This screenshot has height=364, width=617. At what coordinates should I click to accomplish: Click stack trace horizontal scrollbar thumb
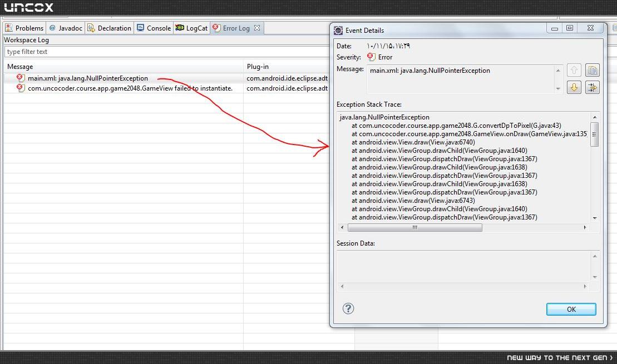click(414, 227)
